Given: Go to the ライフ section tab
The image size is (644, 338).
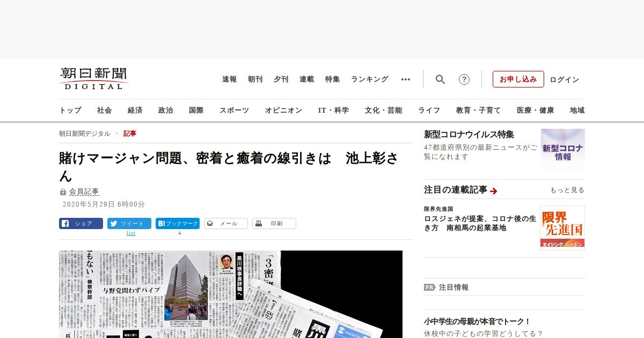Looking at the screenshot, I should (429, 111).
